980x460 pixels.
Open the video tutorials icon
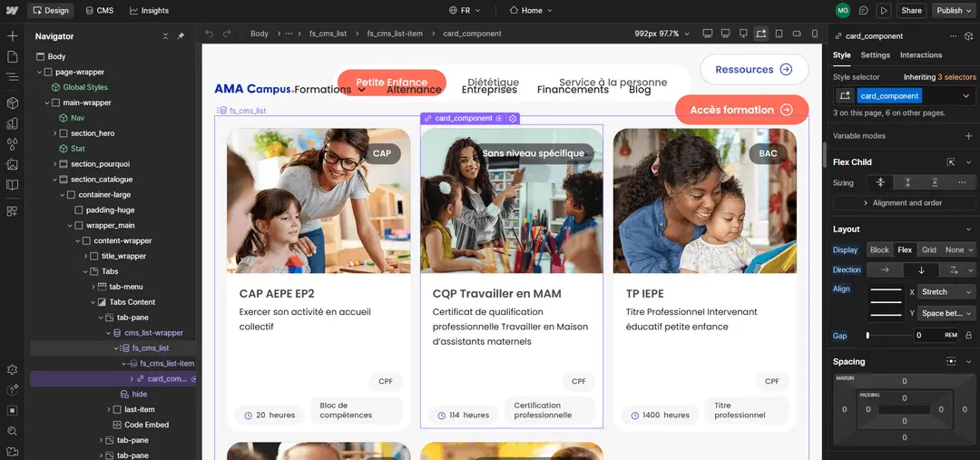(12, 451)
